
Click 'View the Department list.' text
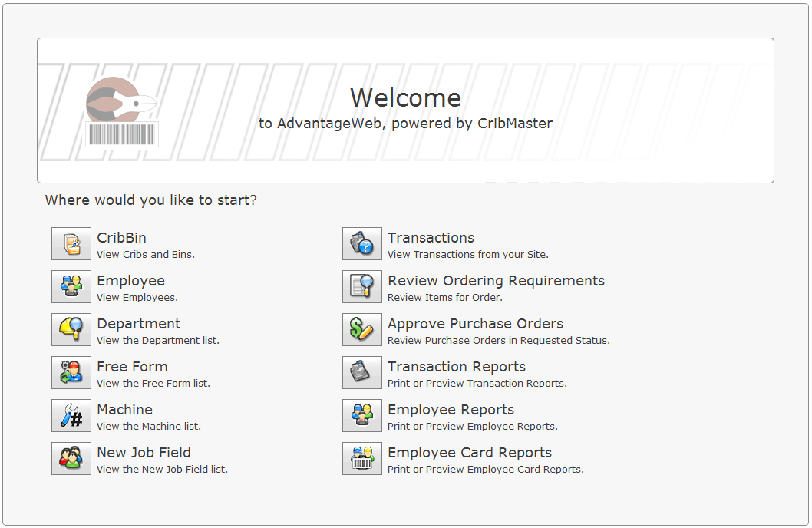pyautogui.click(x=158, y=341)
